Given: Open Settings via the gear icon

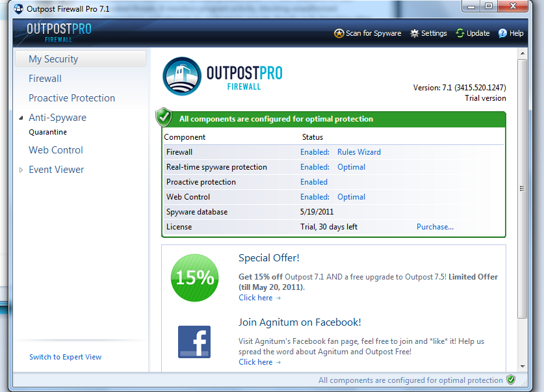Looking at the screenshot, I should coord(414,33).
